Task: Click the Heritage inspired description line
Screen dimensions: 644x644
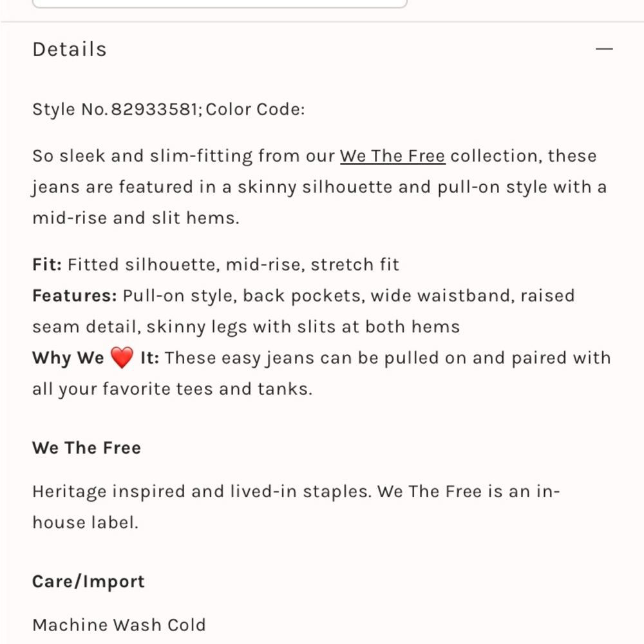Action: pyautogui.click(x=296, y=491)
